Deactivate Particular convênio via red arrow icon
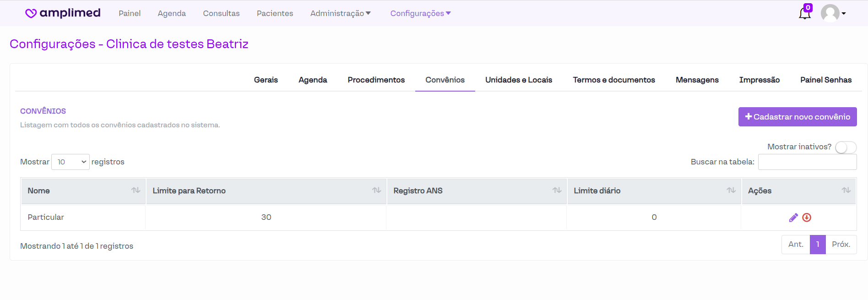868x300 pixels. [807, 218]
